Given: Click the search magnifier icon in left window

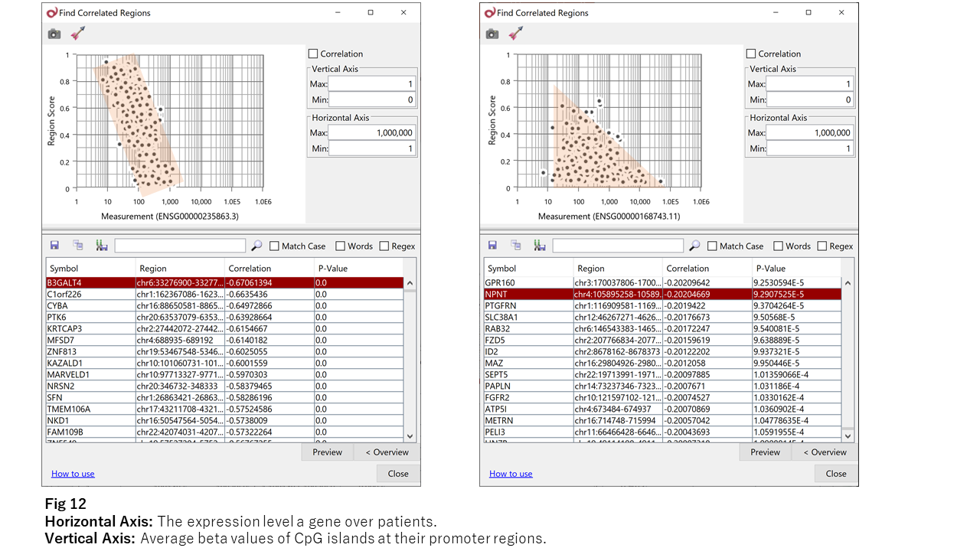Looking at the screenshot, I should click(256, 246).
